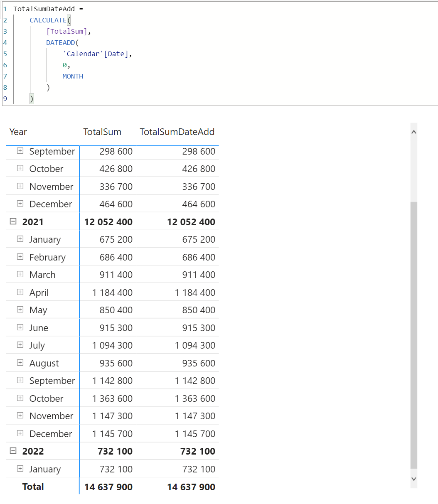This screenshot has width=438, height=504.
Task: Click TotalSumDateAdd value 935 600 for August
Action: pos(199,363)
